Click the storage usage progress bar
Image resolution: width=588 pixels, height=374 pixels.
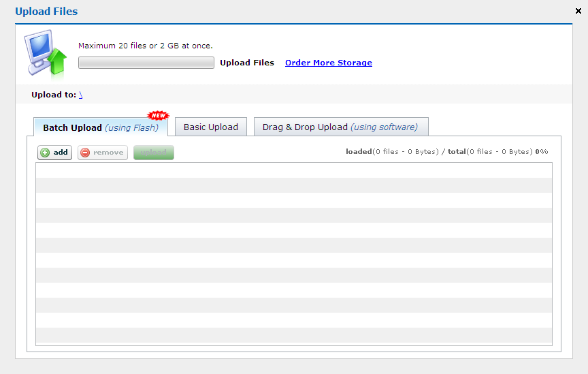(146, 63)
